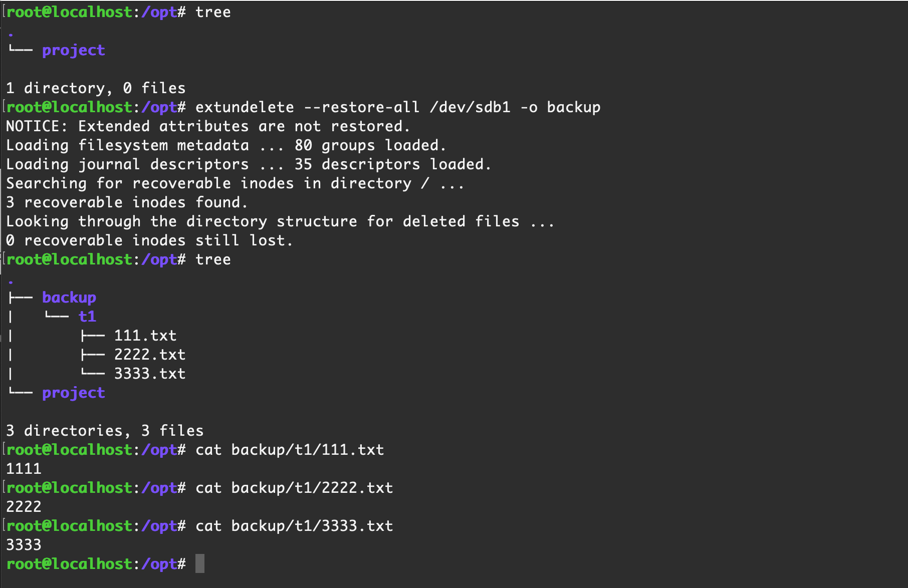Click the output line reading 3333

[24, 545]
